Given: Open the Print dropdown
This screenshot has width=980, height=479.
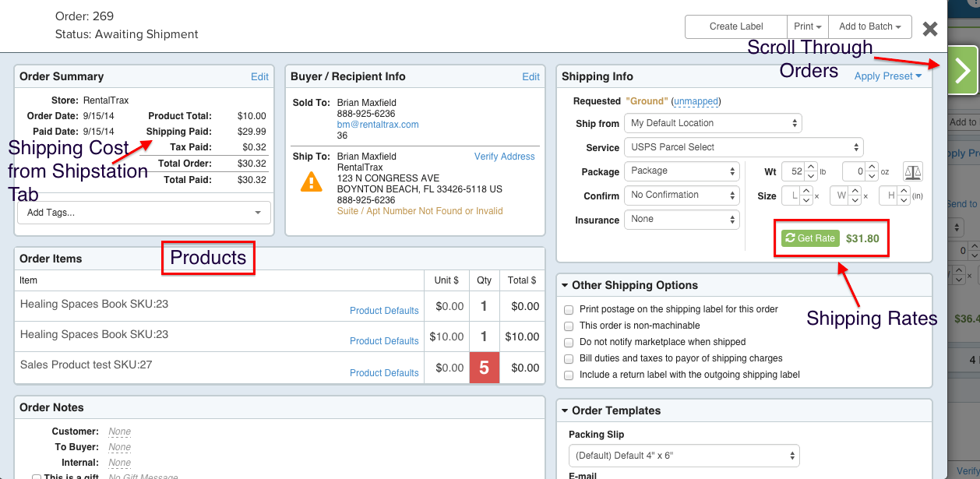Looking at the screenshot, I should 808,26.
